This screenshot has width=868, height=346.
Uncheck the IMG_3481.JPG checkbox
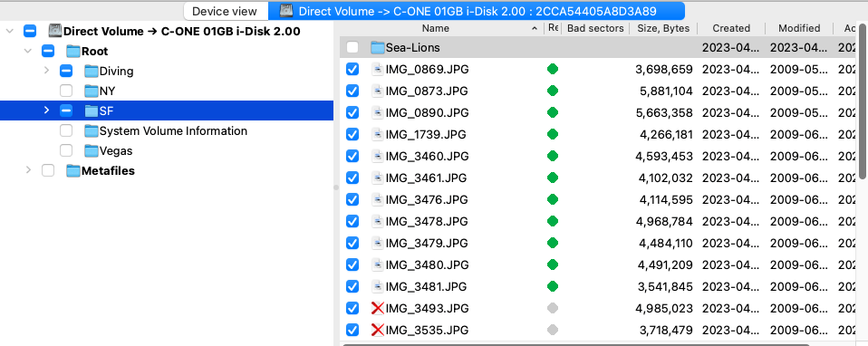(352, 287)
